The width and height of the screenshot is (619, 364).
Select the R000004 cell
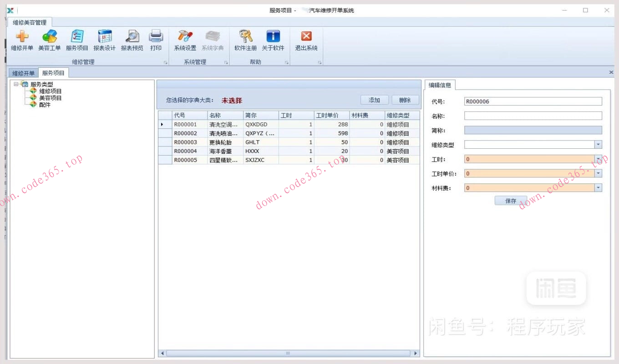pos(190,151)
